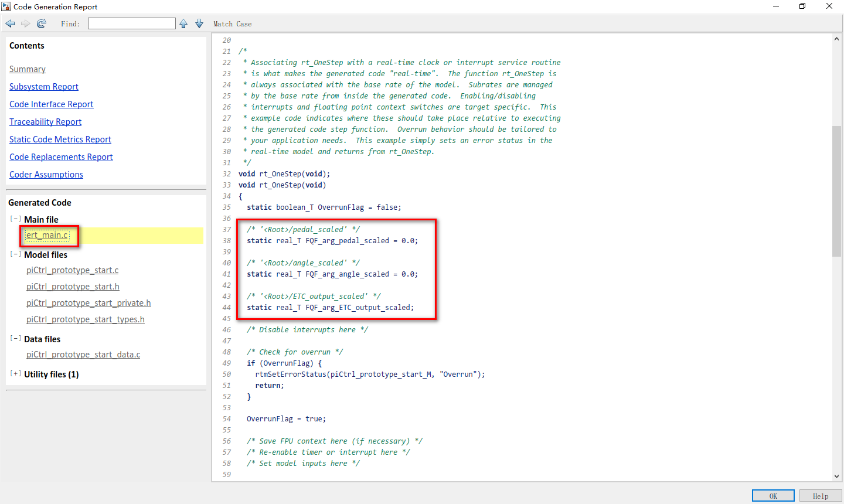Toggle the Match Case option
This screenshot has height=504, width=844.
[232, 24]
